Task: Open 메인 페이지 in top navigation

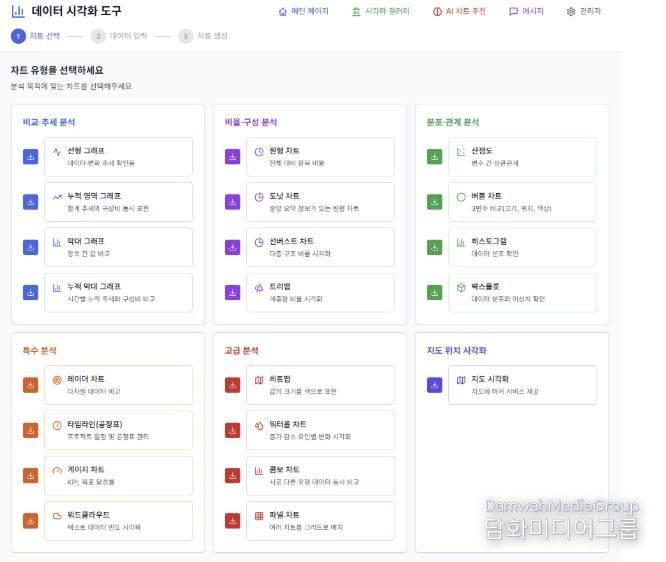Action: tap(303, 12)
